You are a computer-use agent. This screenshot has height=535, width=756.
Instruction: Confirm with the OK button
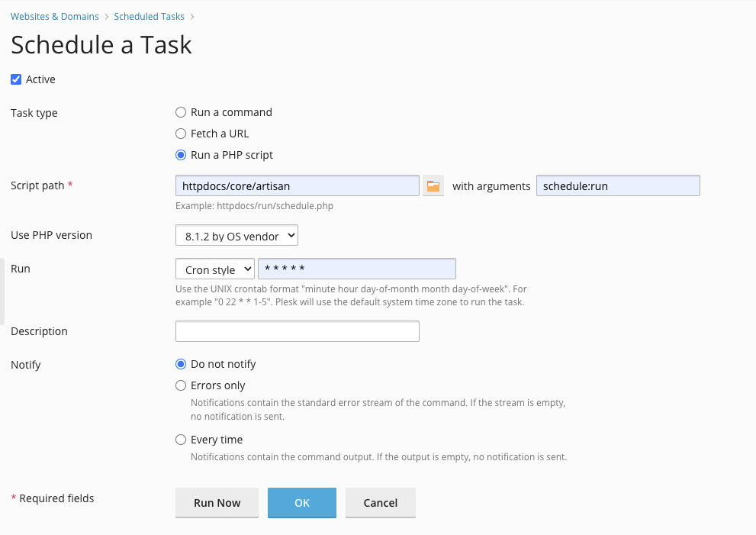(x=302, y=503)
